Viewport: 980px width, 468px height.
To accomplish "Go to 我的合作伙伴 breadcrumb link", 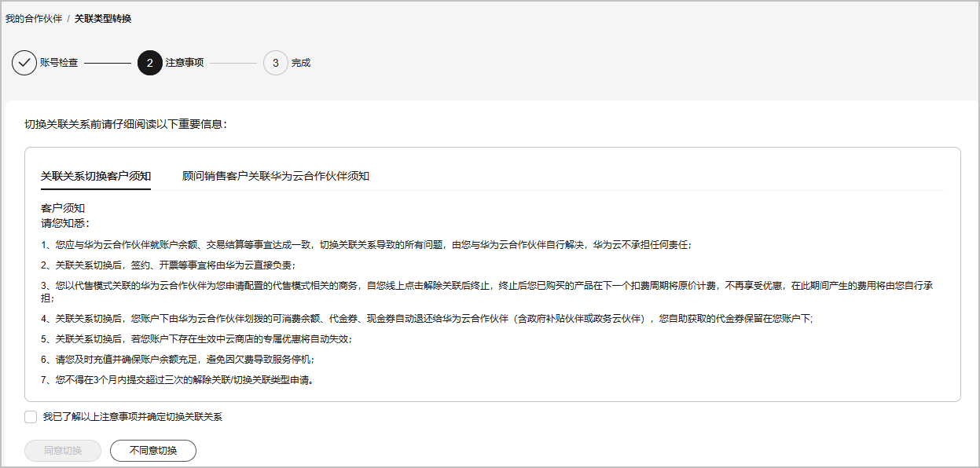I will [x=34, y=18].
